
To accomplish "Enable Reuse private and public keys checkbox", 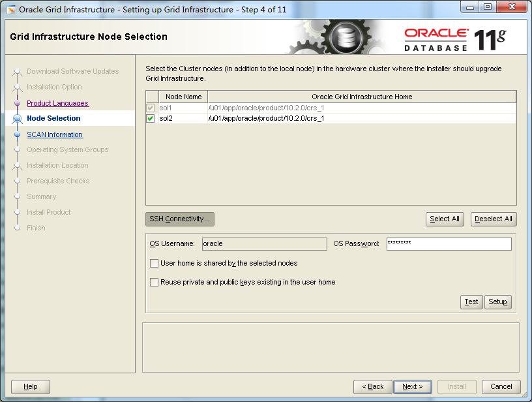I will click(154, 282).
